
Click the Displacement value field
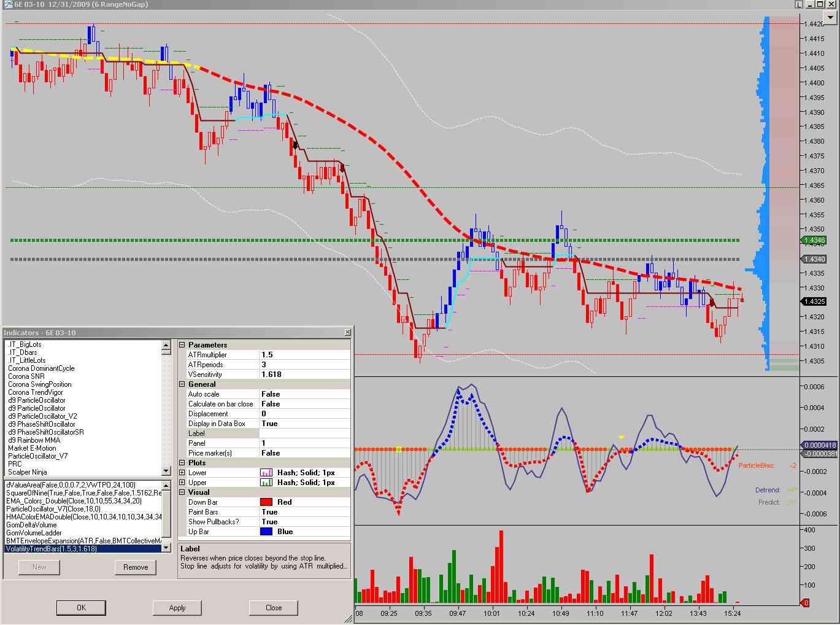[304, 414]
